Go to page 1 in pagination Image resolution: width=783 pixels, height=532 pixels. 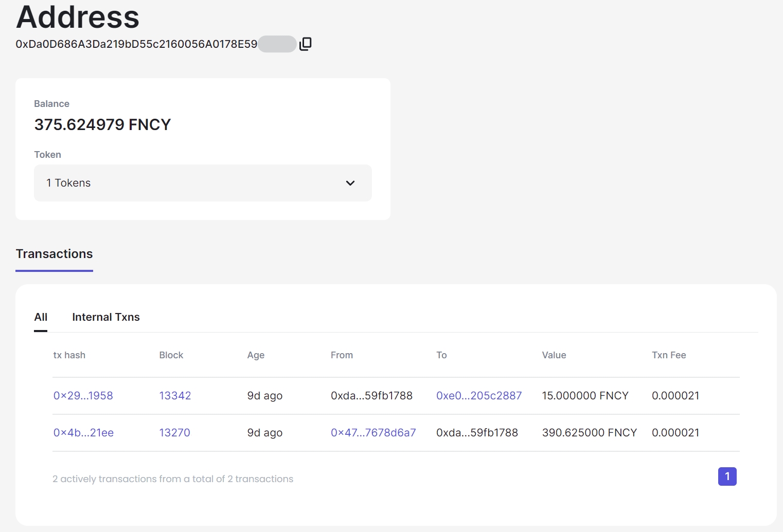pyautogui.click(x=727, y=476)
